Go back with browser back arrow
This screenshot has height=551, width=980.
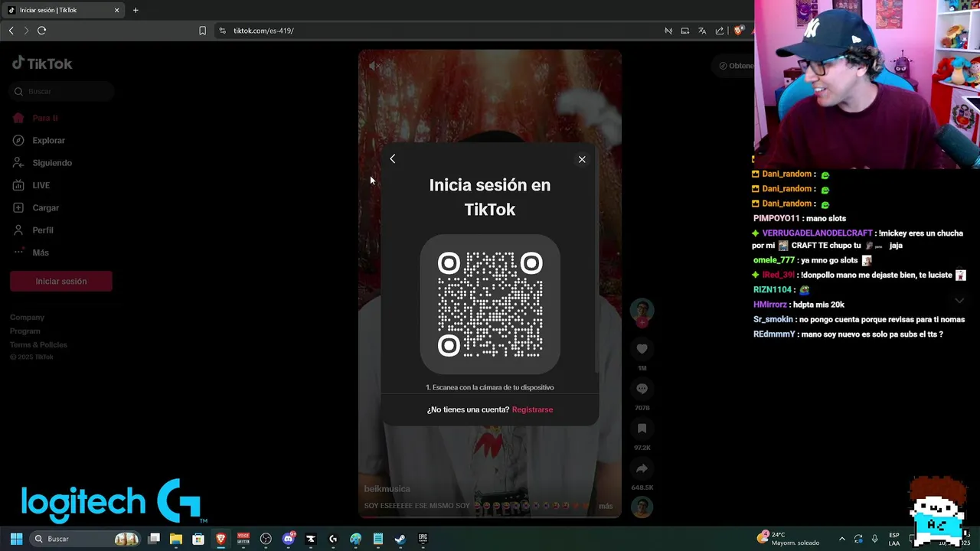click(11, 31)
